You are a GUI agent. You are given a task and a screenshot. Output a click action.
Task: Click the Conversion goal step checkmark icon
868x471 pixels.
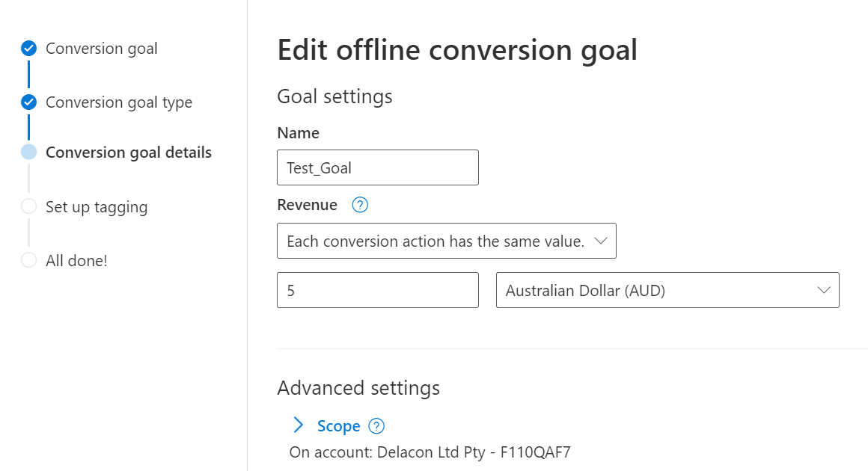[x=28, y=49]
